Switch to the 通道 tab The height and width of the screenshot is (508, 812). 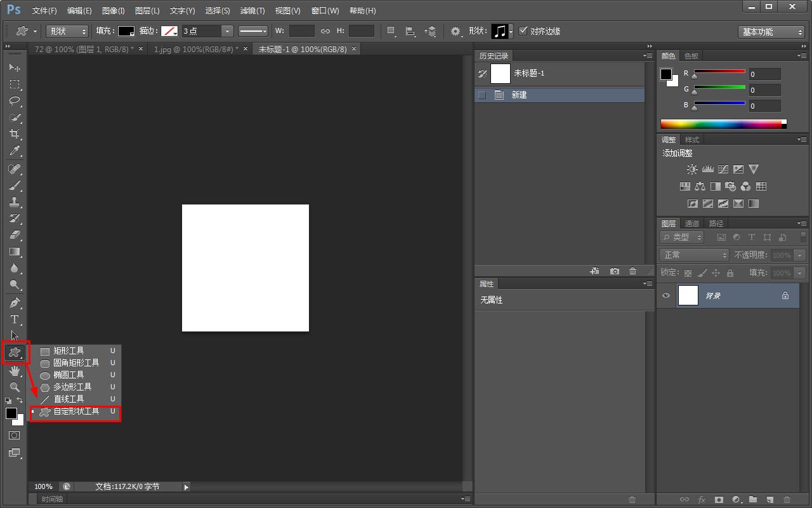tap(692, 224)
